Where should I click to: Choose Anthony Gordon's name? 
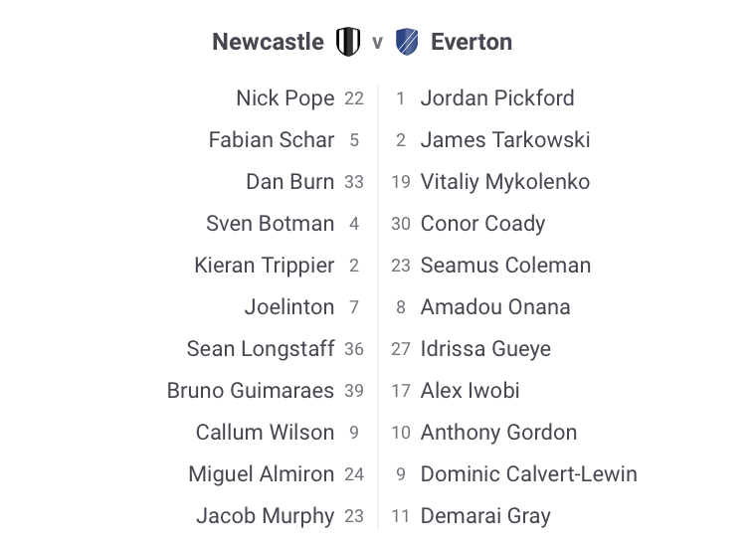tap(498, 433)
